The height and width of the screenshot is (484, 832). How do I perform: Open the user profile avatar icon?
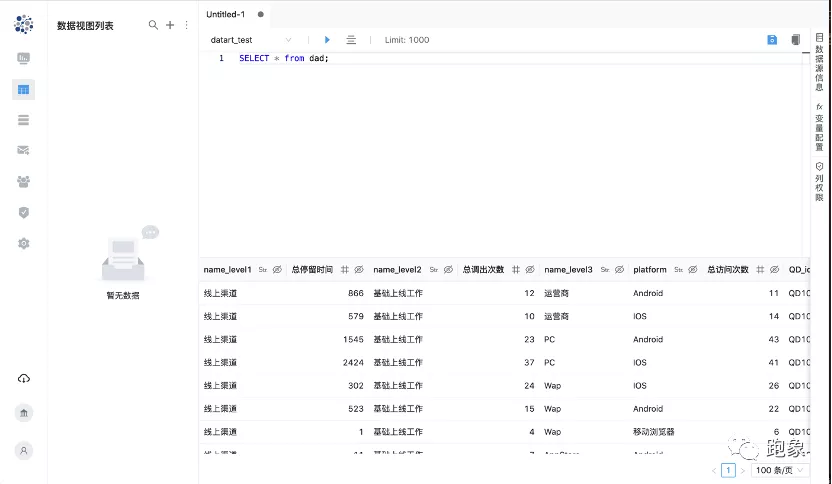(23, 451)
